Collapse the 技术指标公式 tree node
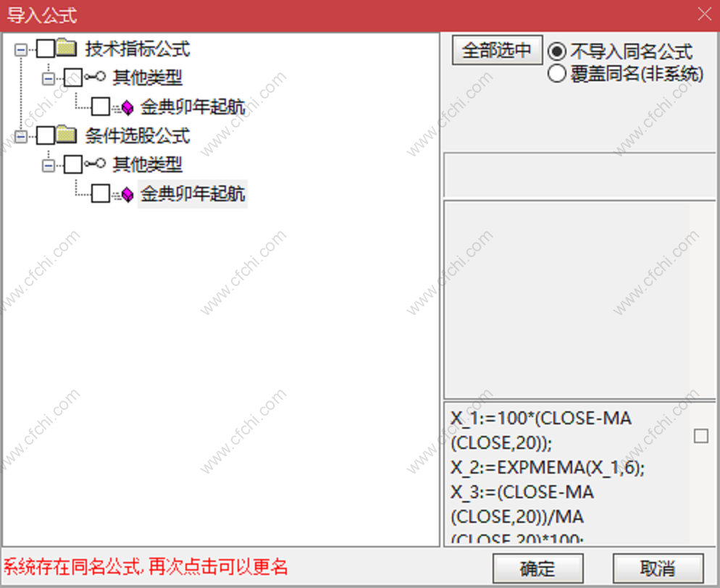720x588 pixels. [21, 49]
